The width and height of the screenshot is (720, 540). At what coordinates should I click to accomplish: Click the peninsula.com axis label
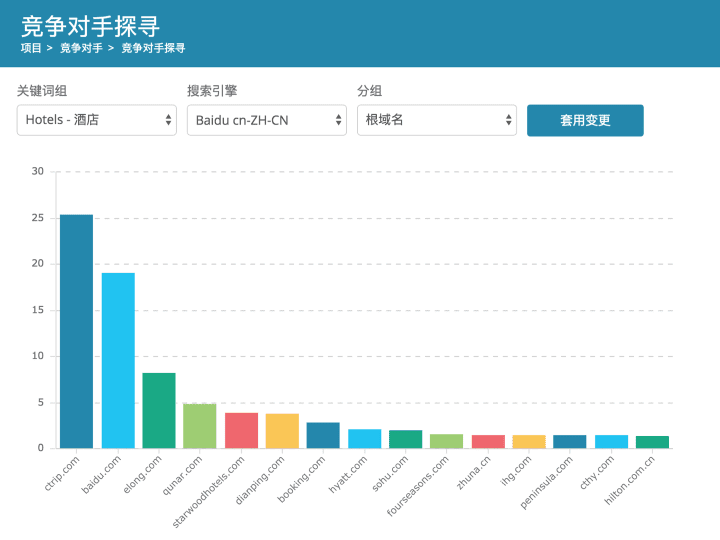546,483
